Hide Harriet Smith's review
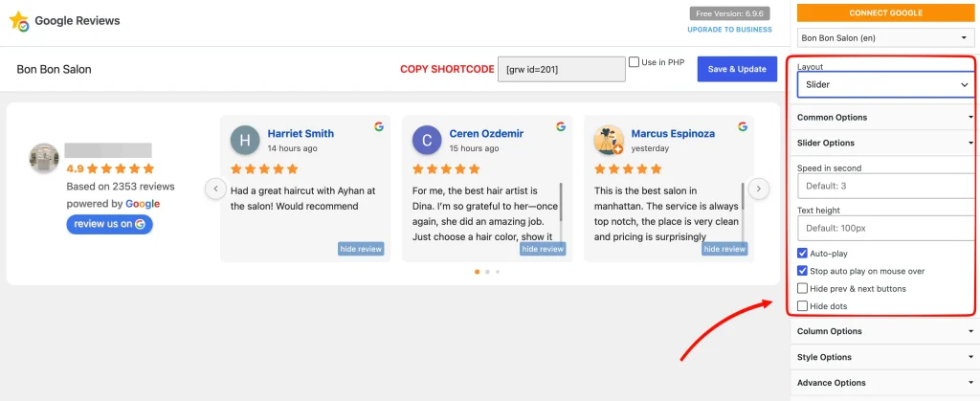Image resolution: width=980 pixels, height=401 pixels. click(x=361, y=249)
